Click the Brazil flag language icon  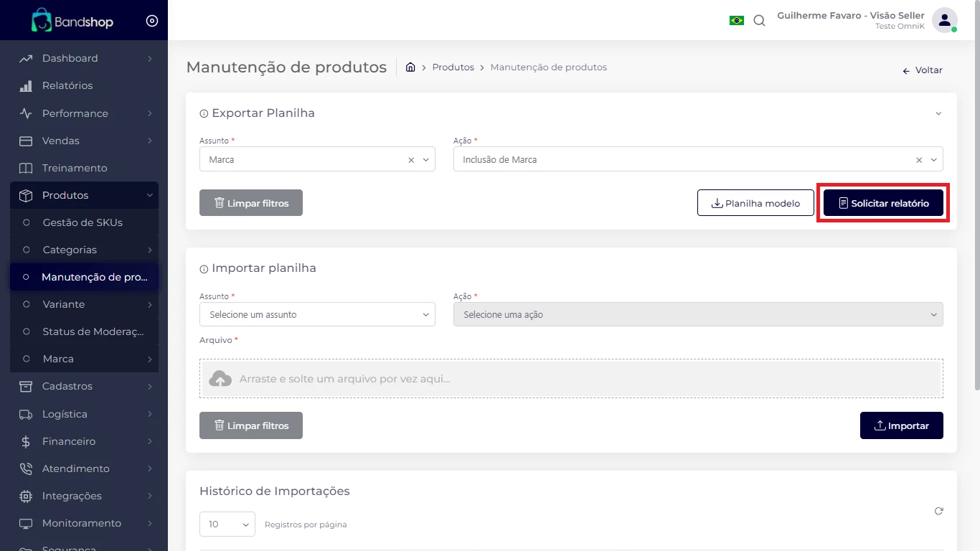tap(736, 21)
